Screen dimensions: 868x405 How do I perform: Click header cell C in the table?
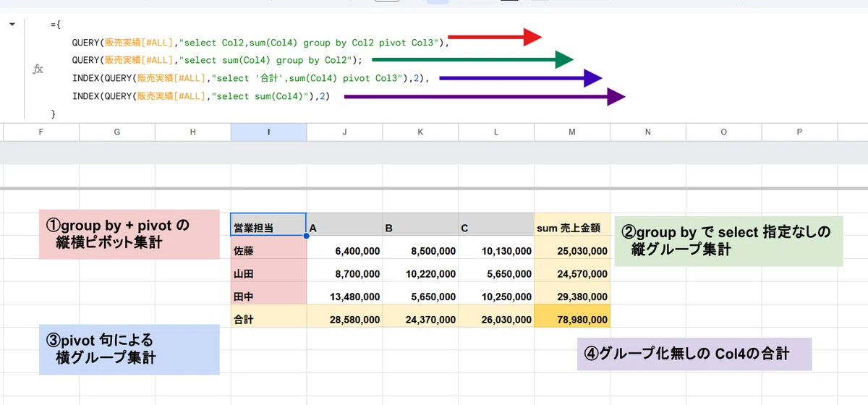click(496, 225)
